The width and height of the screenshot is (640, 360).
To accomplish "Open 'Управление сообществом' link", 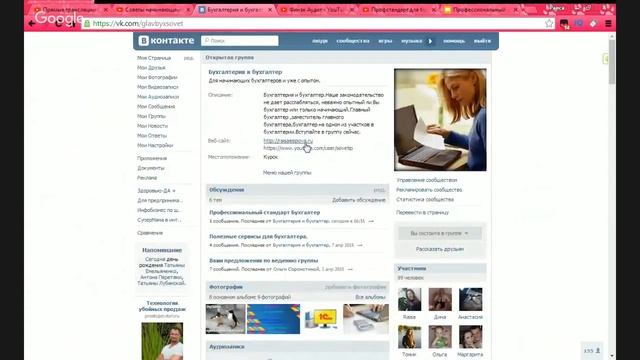I will click(427, 180).
